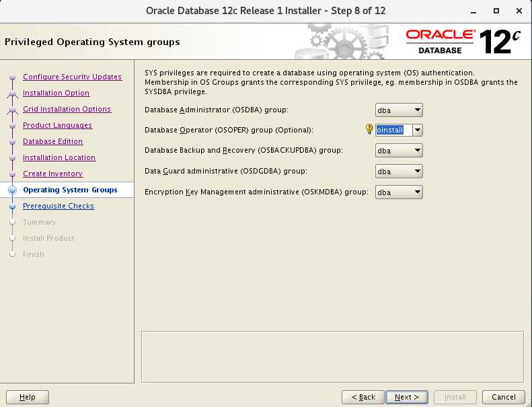
Task: Go to Database Edition step
Action: (x=52, y=141)
